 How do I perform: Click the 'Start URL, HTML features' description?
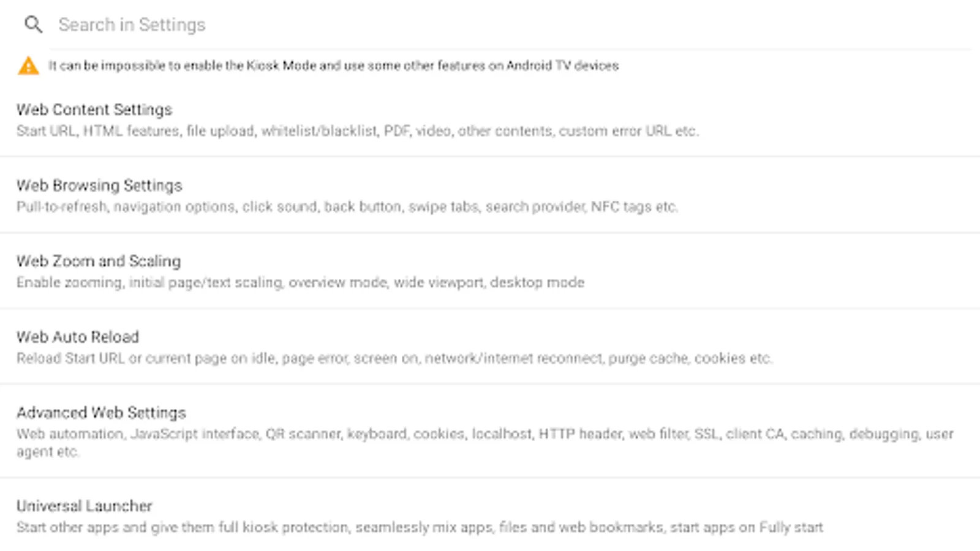coord(357,131)
